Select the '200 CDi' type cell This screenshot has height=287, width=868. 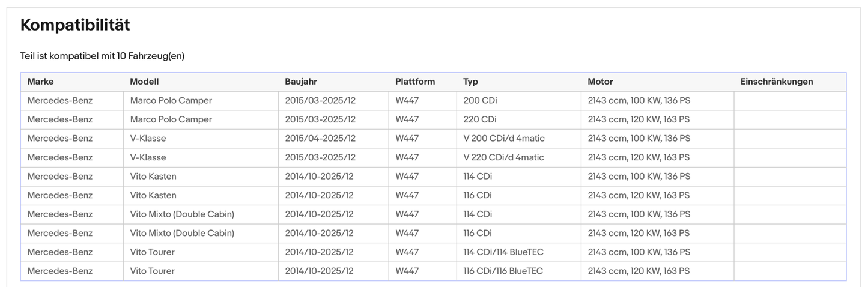point(480,101)
